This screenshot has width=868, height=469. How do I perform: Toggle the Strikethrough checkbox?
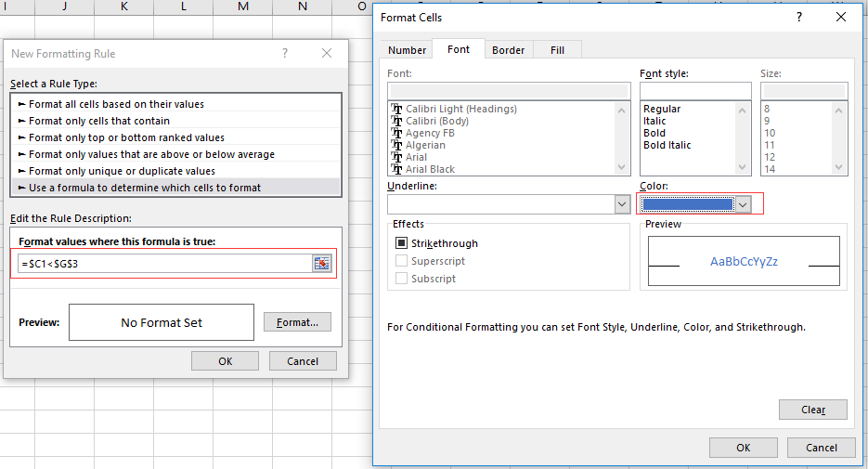point(401,243)
